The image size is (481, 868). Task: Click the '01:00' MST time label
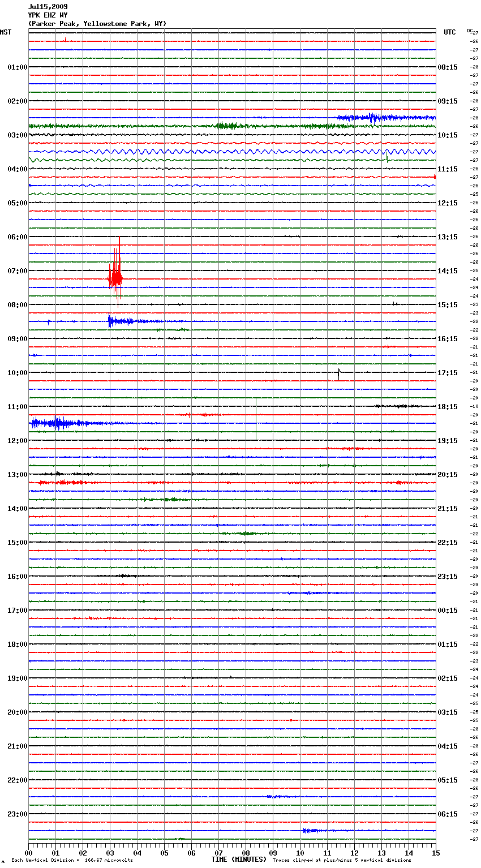pos(18,67)
